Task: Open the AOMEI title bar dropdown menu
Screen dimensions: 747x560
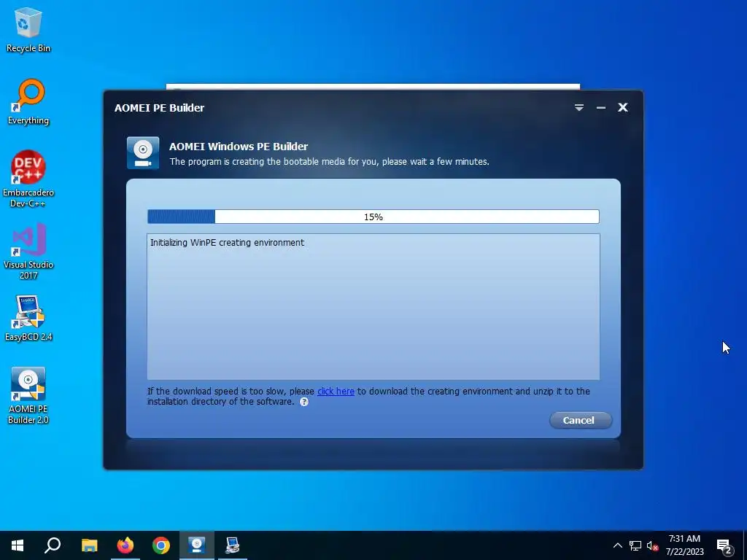Action: [x=578, y=108]
